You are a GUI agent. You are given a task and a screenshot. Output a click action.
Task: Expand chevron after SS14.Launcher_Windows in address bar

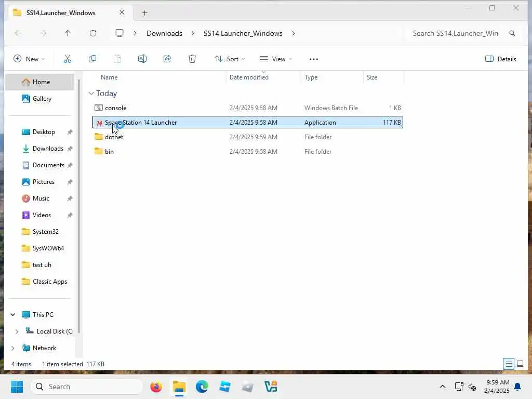(293, 33)
